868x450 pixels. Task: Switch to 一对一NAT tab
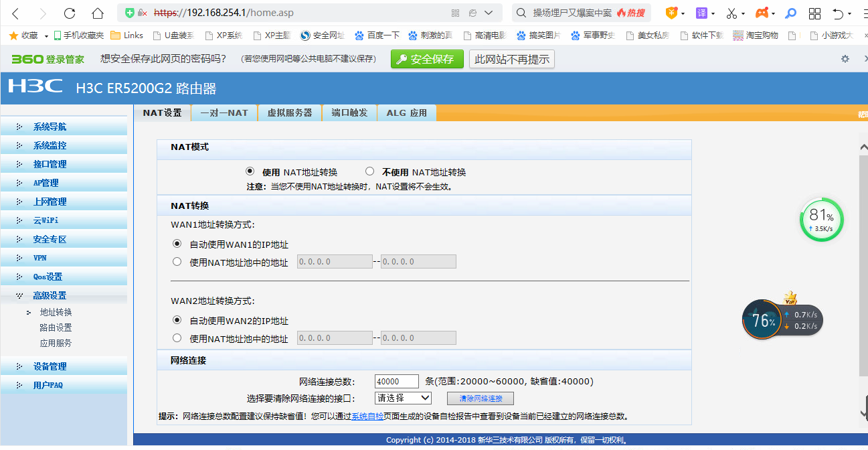click(224, 113)
